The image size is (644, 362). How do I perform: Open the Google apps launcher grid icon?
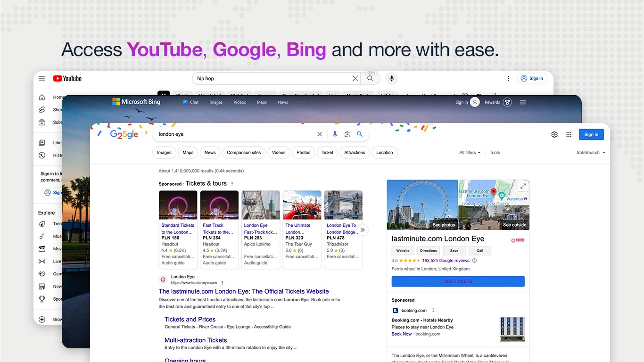pos(569,134)
